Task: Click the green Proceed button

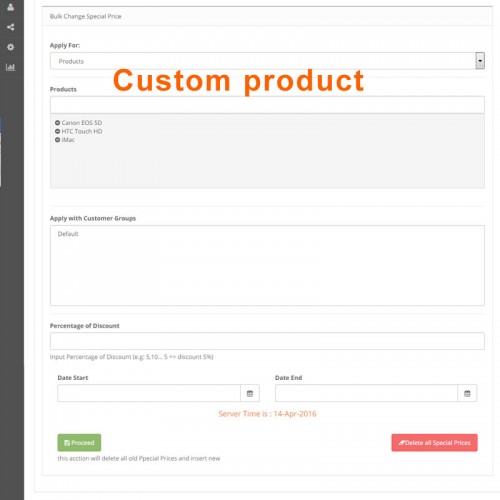Action: tap(79, 443)
